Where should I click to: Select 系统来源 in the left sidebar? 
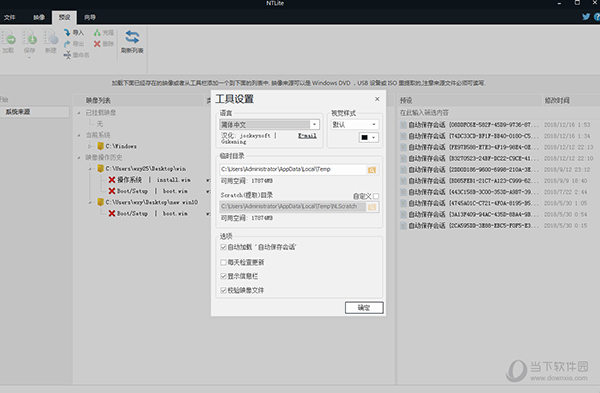pyautogui.click(x=34, y=112)
